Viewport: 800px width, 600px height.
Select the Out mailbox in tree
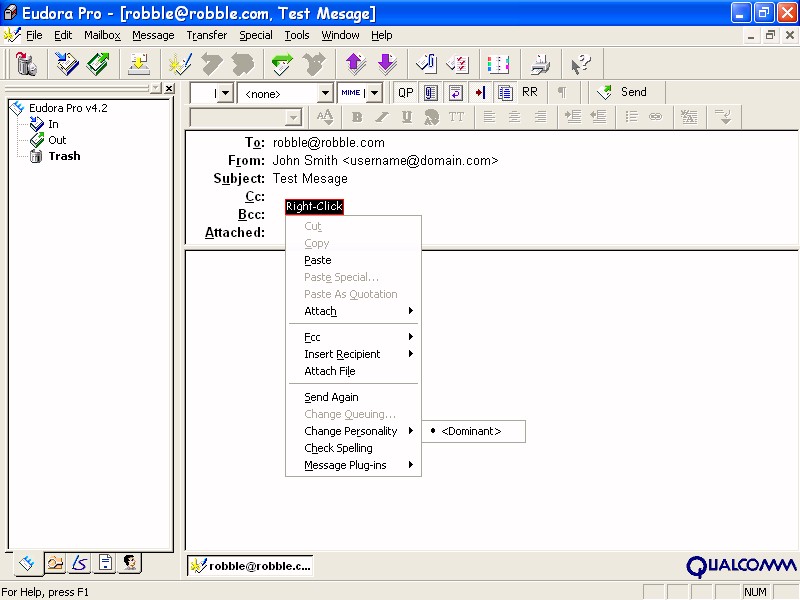[57, 140]
